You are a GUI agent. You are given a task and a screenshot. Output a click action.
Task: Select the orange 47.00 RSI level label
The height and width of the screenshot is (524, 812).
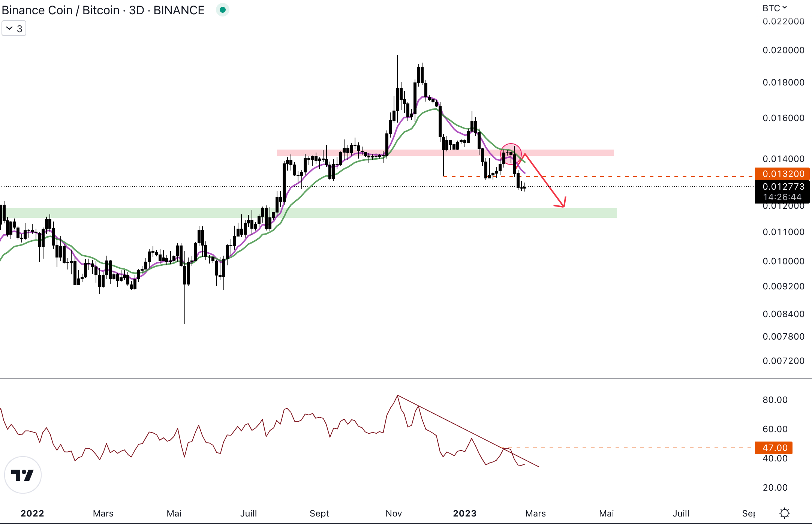click(774, 448)
